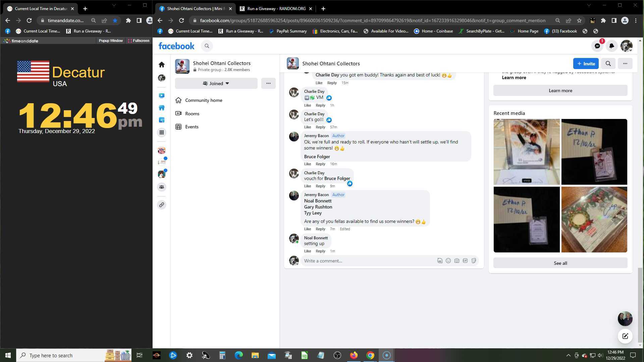Viewport: 644px width, 362px height.
Task: Click camera photo icon in comment box
Action: 457,261
